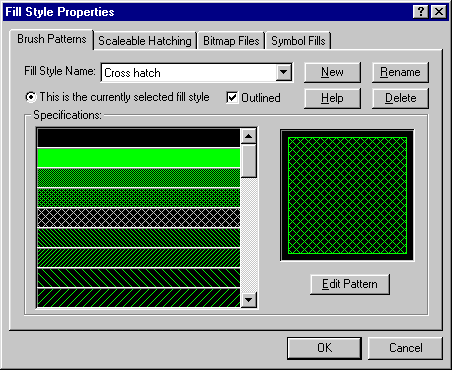This screenshot has width=452, height=370.
Task: Click the pattern list scroll down arrow
Action: point(248,299)
